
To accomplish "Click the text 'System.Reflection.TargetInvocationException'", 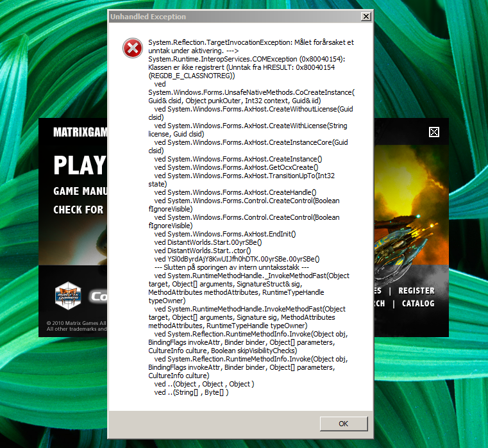I will [x=220, y=42].
